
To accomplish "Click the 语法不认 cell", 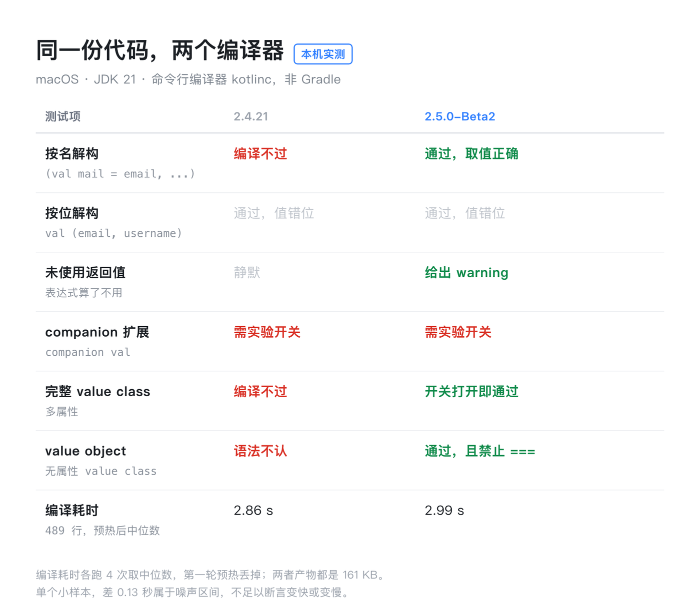I will coord(260,451).
